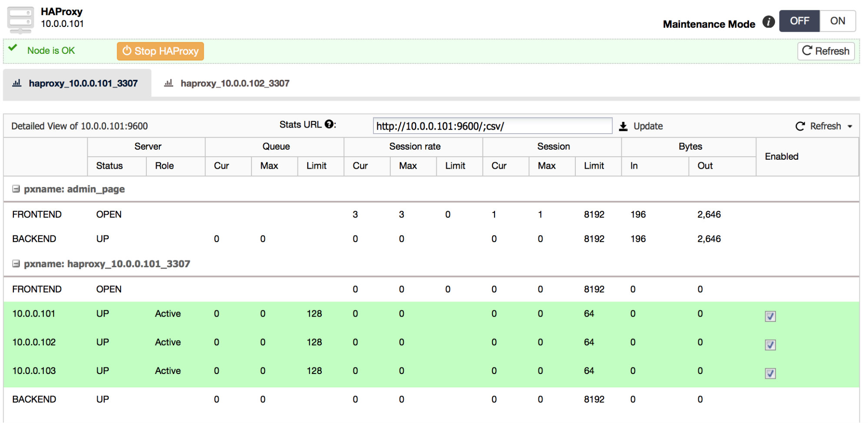
Task: Collapse the pxname: admin_page group
Action: pyautogui.click(x=16, y=189)
